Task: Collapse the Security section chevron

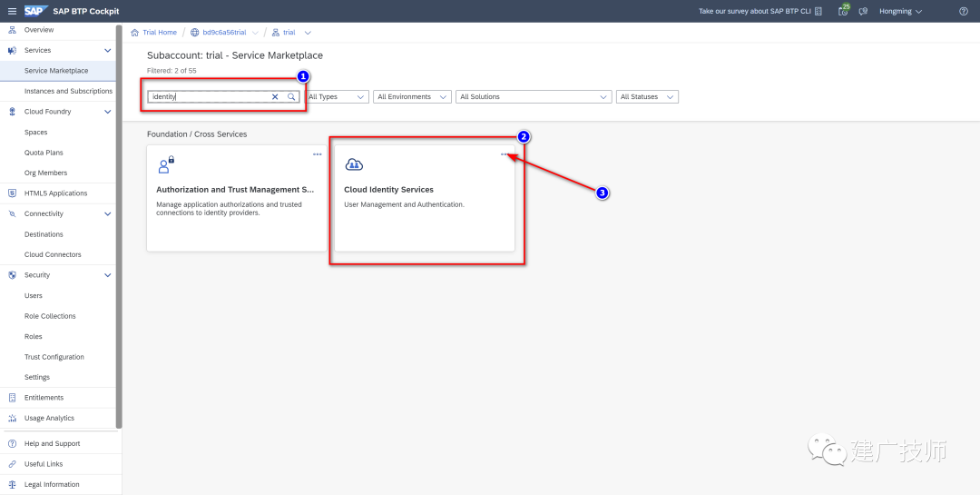Action: click(x=107, y=275)
